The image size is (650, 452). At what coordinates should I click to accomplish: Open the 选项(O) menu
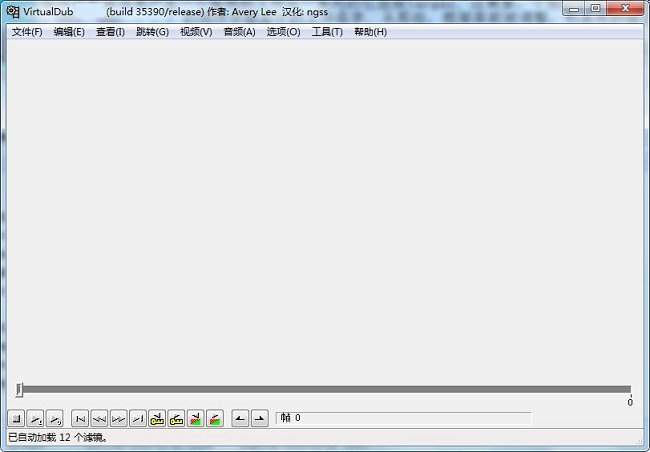point(284,32)
